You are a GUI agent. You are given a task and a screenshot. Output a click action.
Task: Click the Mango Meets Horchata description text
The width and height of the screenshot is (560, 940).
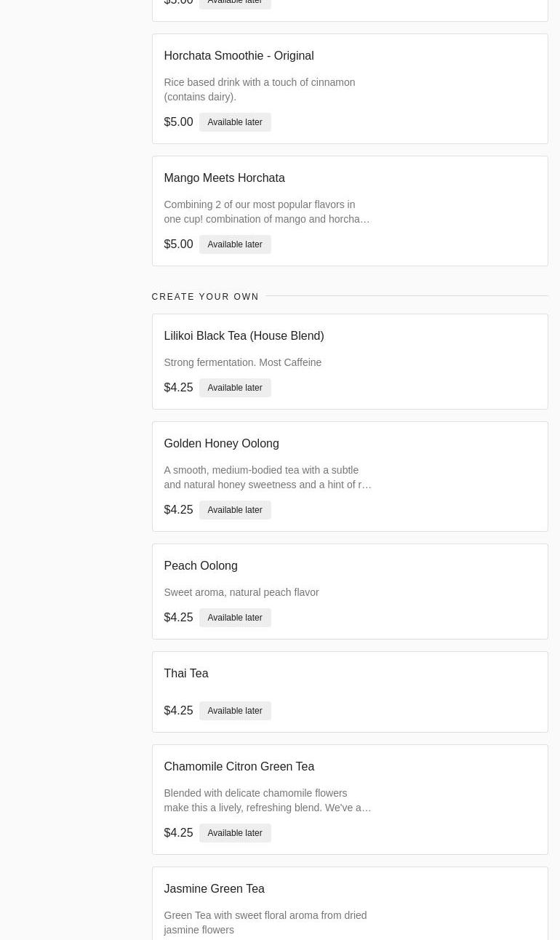[x=266, y=212]
